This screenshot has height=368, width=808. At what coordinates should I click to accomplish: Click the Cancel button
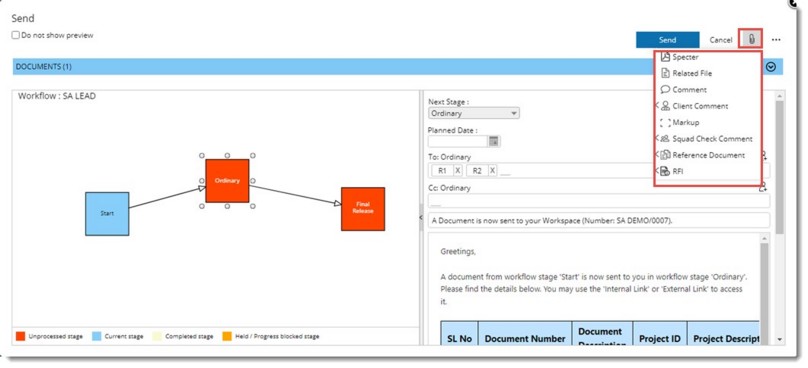(720, 40)
